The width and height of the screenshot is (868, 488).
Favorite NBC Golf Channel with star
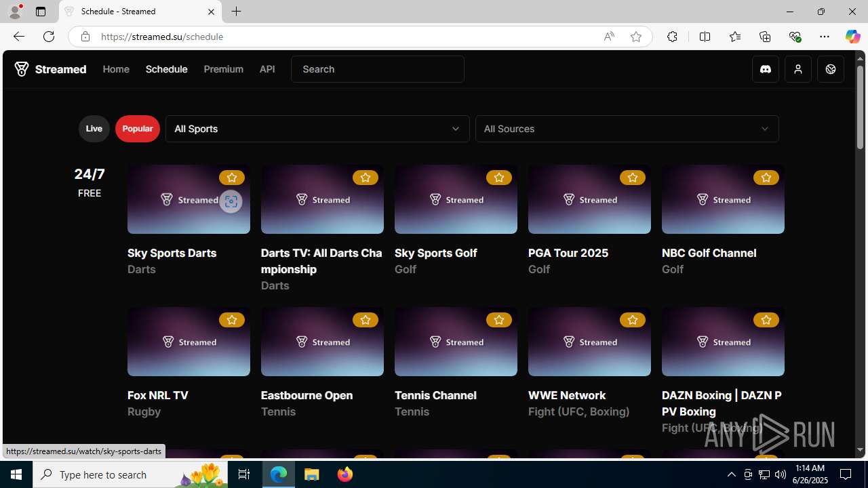point(766,178)
